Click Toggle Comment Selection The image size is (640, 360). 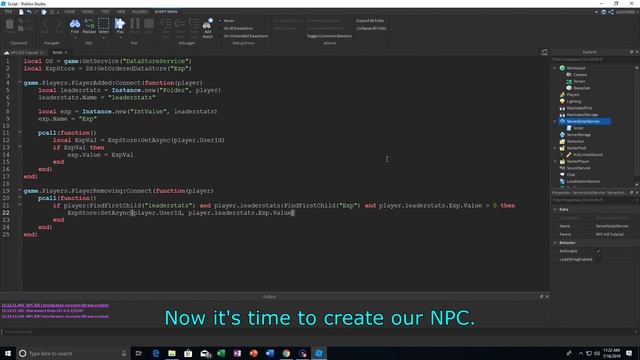(x=329, y=36)
